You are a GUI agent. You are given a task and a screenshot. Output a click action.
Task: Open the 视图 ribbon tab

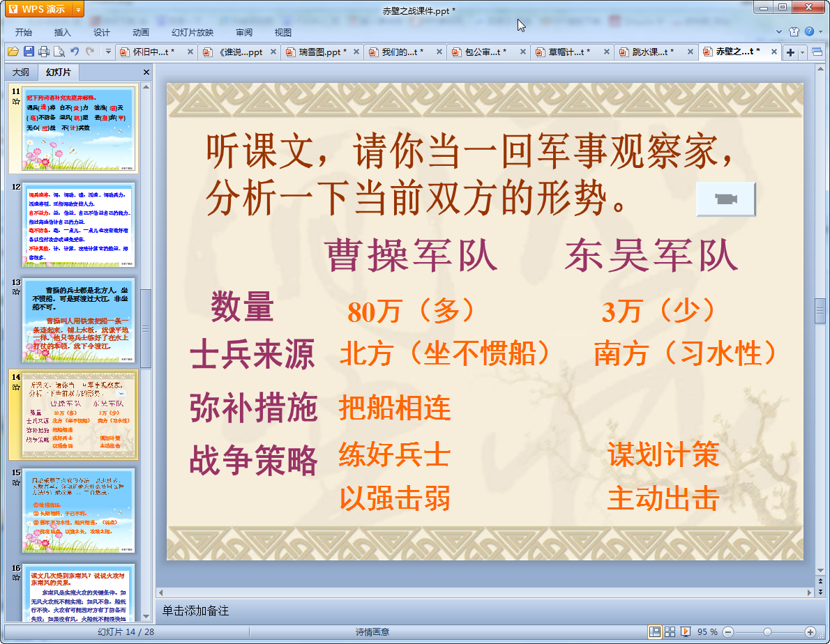(282, 32)
